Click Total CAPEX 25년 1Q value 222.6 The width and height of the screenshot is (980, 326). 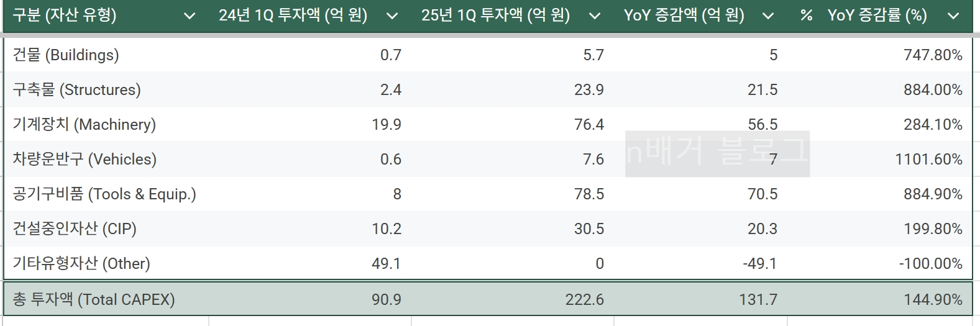click(x=585, y=299)
